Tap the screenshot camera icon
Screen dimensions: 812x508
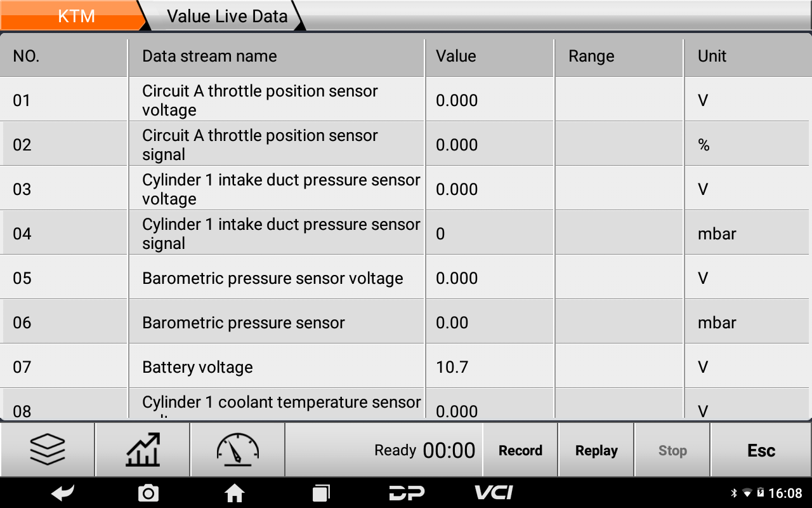pyautogui.click(x=148, y=493)
